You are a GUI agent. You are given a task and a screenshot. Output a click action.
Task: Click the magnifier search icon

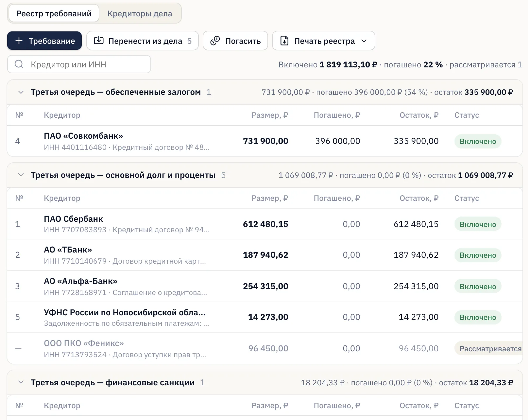tap(19, 64)
